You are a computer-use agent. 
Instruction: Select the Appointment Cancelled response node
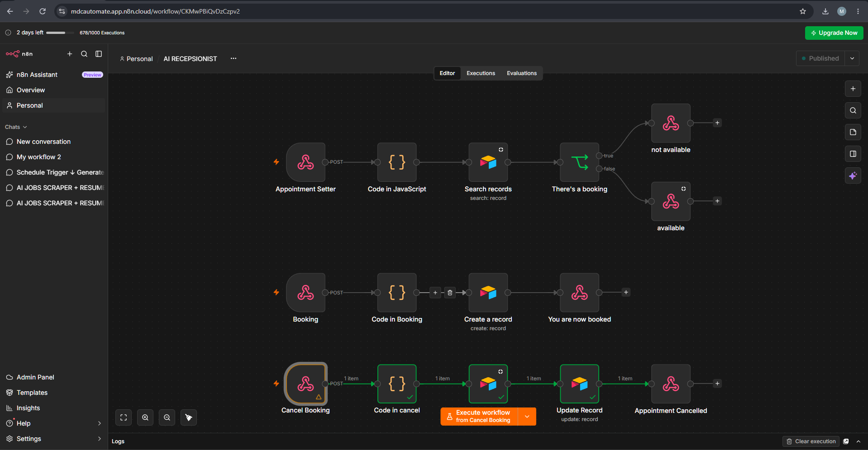(x=671, y=384)
